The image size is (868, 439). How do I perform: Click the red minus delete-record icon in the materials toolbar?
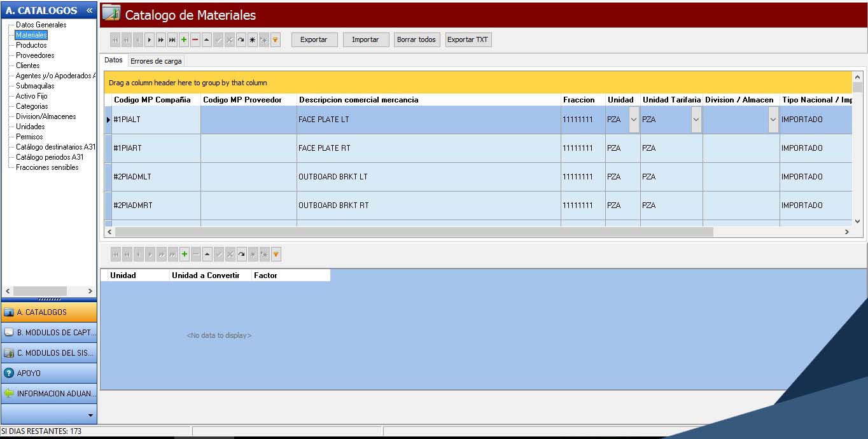(195, 40)
